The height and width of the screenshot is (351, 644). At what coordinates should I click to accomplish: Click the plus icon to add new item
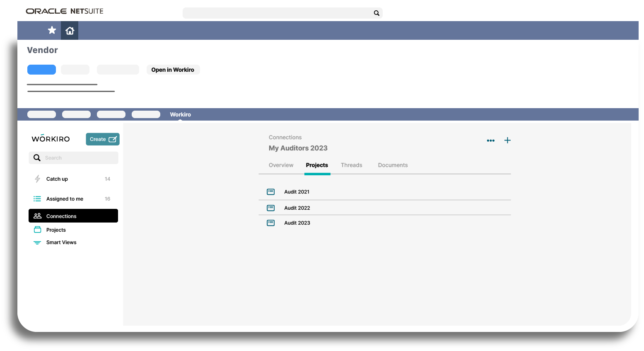(507, 140)
